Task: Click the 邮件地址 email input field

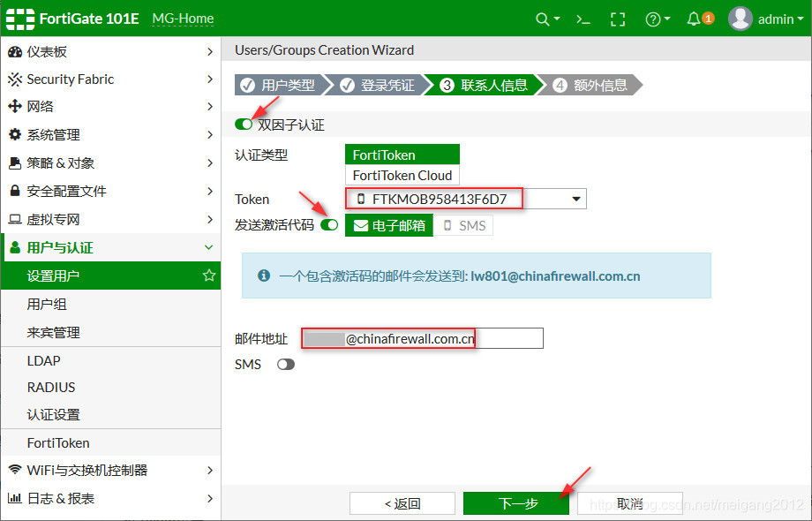Action: click(423, 338)
